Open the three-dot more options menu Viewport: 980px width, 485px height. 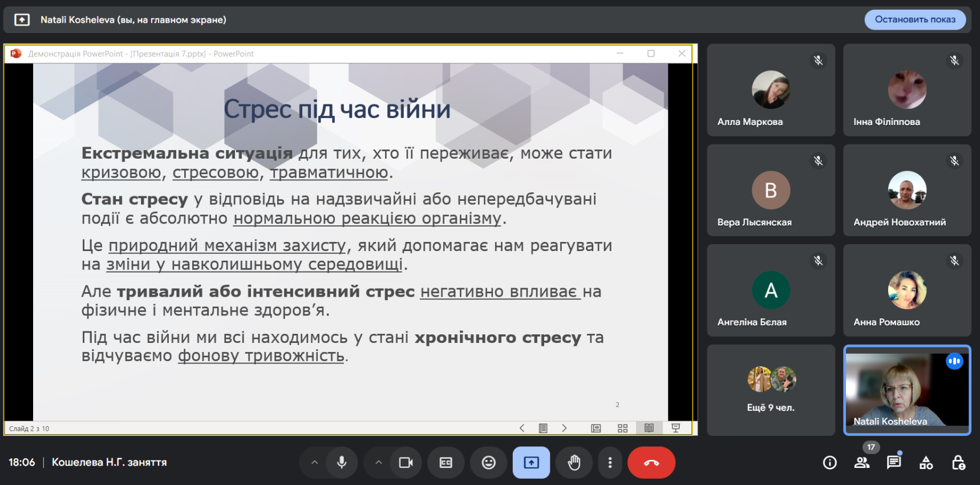(610, 462)
